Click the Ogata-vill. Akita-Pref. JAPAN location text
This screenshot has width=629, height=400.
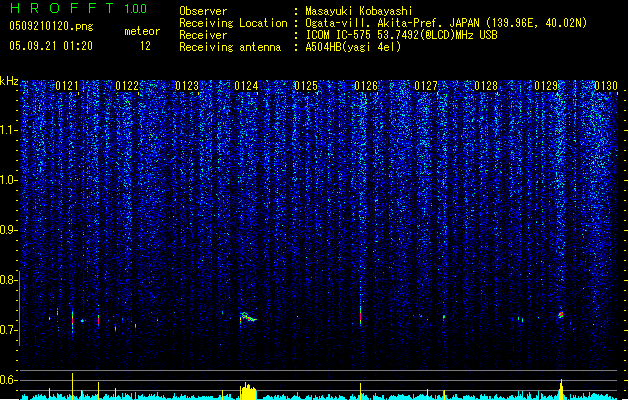pyautogui.click(x=446, y=23)
